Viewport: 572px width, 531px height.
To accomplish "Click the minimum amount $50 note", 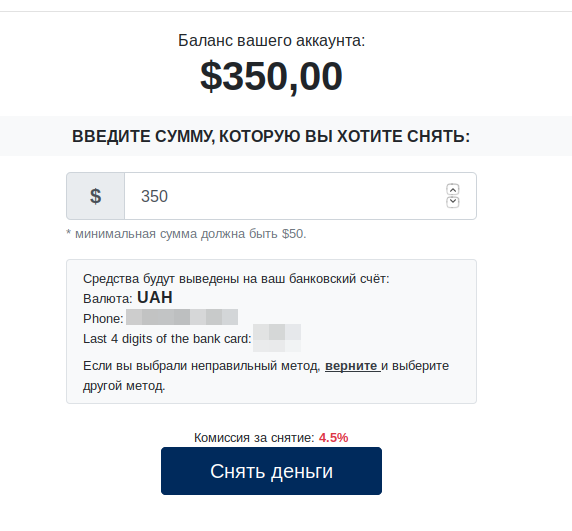I will coord(186,234).
